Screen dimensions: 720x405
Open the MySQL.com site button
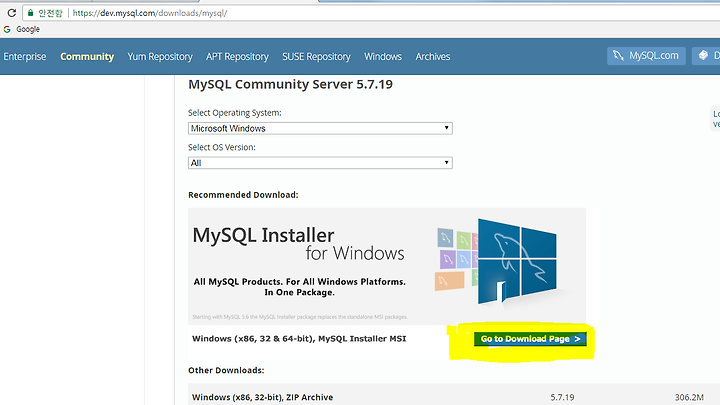point(646,56)
